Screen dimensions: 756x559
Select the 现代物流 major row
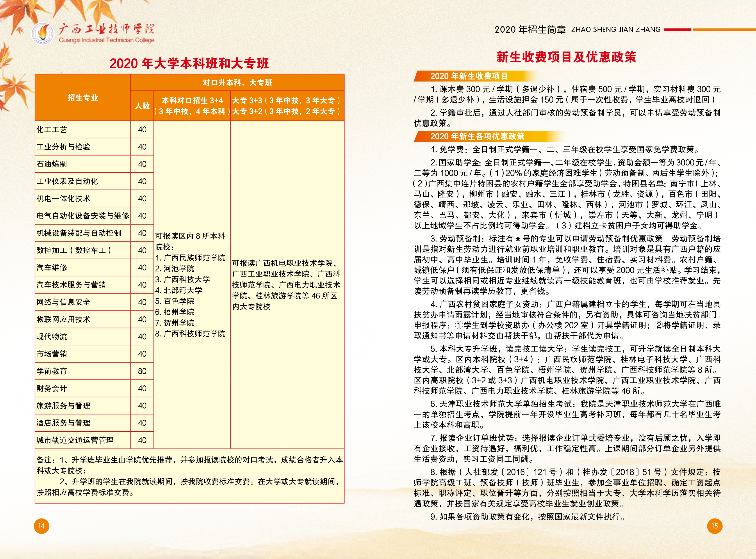click(94, 337)
